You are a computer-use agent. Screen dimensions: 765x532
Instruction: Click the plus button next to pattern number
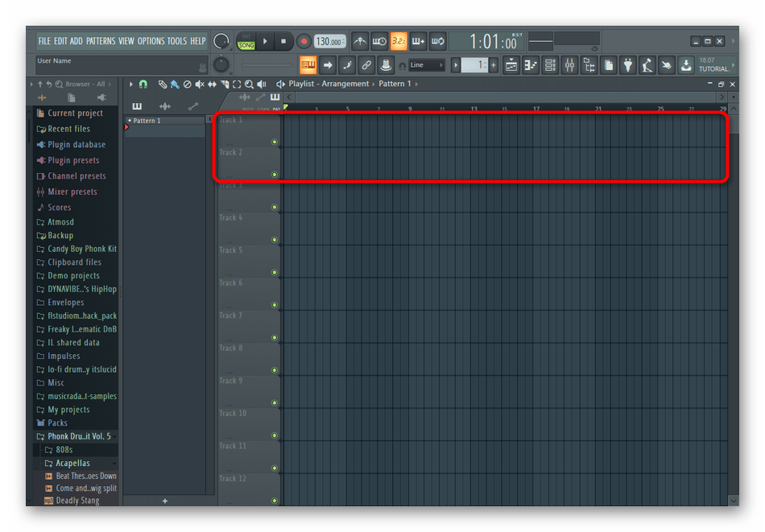click(494, 65)
